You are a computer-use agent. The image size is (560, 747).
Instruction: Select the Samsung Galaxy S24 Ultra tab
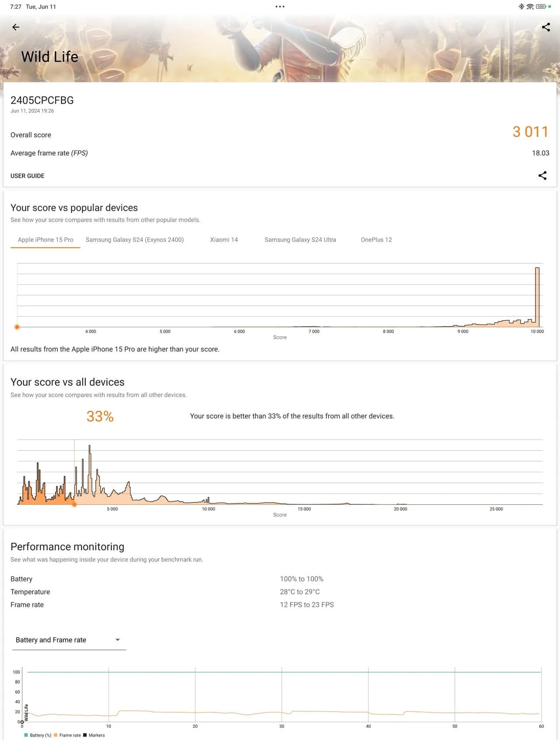click(300, 240)
